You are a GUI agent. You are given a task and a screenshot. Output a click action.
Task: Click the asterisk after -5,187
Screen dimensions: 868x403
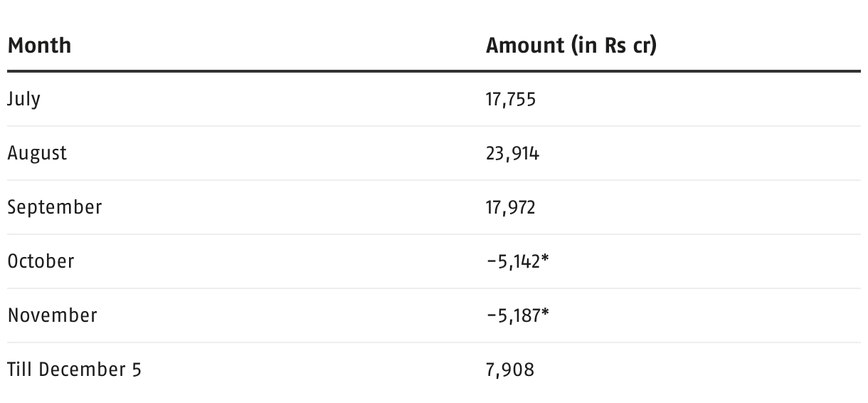pyautogui.click(x=545, y=313)
